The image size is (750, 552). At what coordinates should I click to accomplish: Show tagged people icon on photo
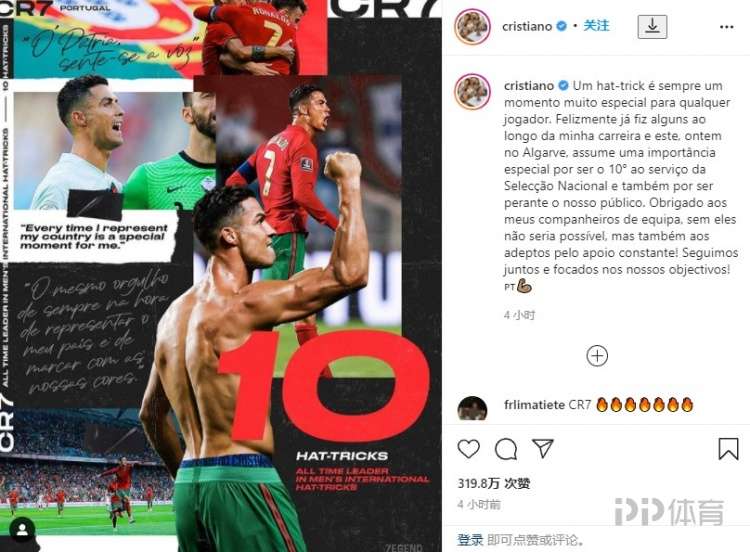click(x=22, y=530)
